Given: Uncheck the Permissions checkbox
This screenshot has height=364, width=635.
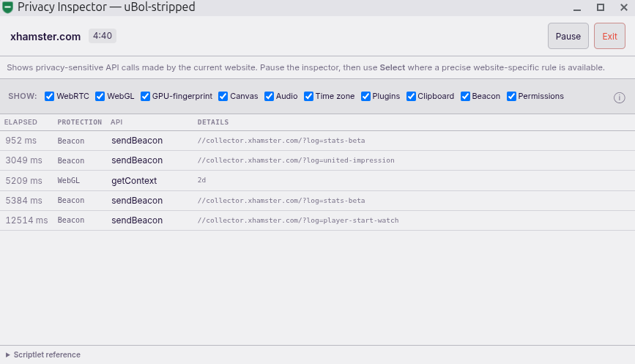Looking at the screenshot, I should [511, 97].
